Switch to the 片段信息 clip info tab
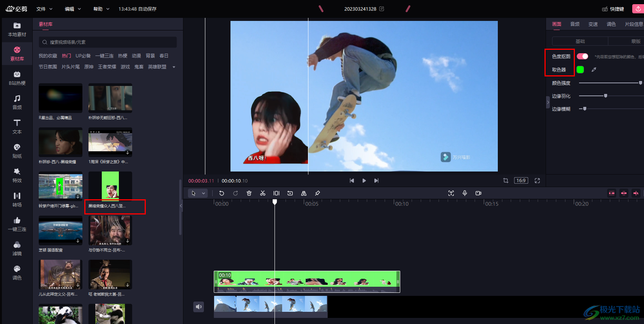644x324 pixels. pos(634,24)
